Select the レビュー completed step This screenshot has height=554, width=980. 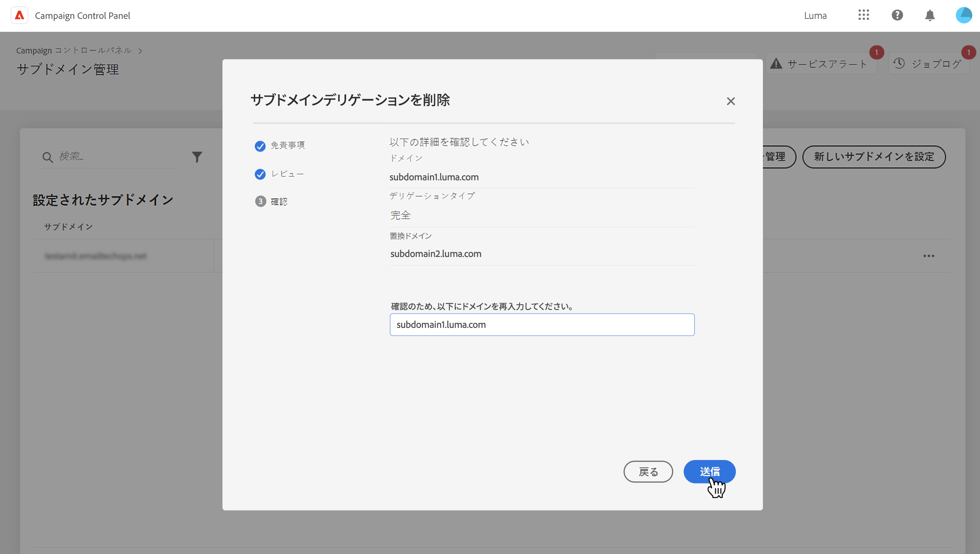click(x=280, y=174)
